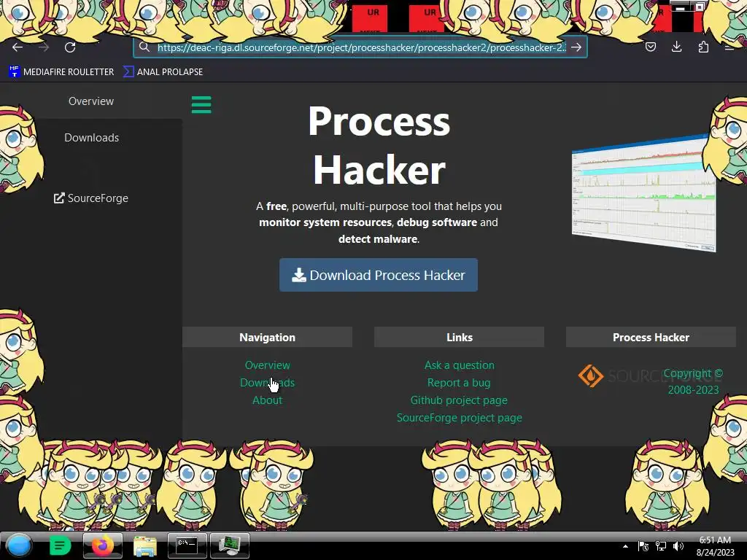Open the extensions puzzle icon
Screen dimensions: 747x560
[703, 47]
